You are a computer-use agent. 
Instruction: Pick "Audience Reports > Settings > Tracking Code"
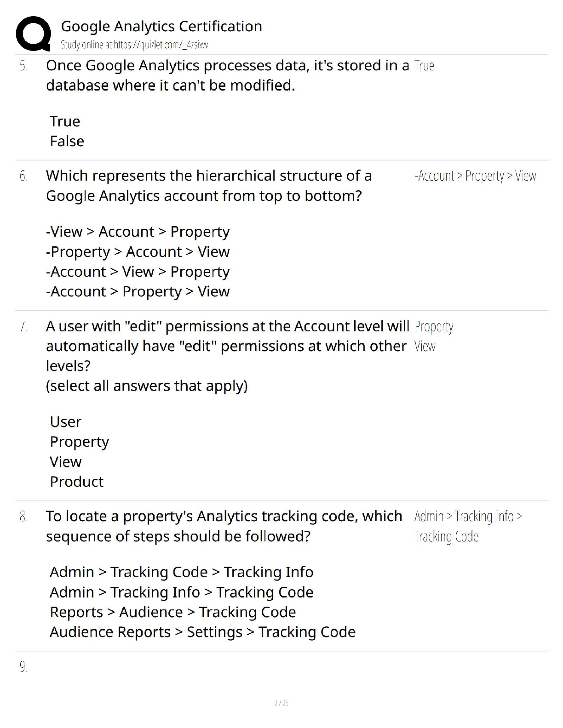click(x=202, y=632)
